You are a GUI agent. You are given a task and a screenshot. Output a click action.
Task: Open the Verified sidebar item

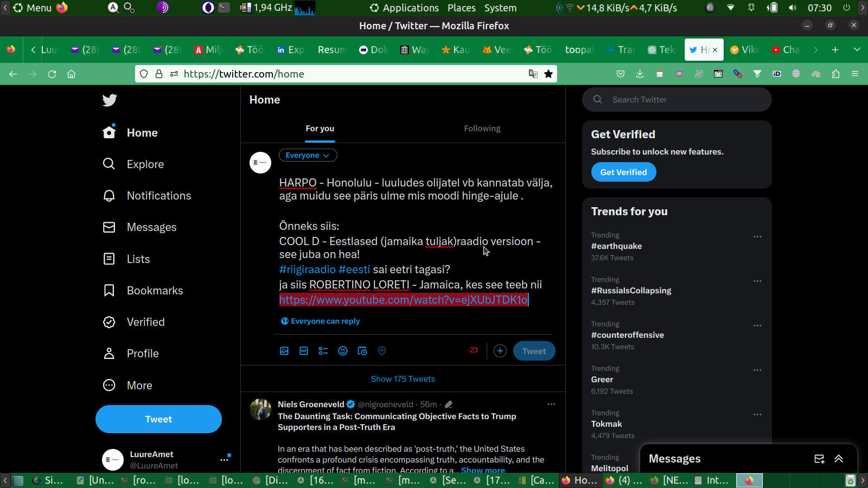pyautogui.click(x=134, y=322)
